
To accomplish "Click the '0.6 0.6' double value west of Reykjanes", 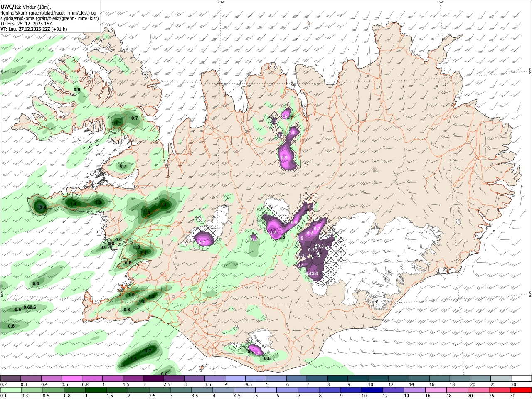I will pos(30,307).
